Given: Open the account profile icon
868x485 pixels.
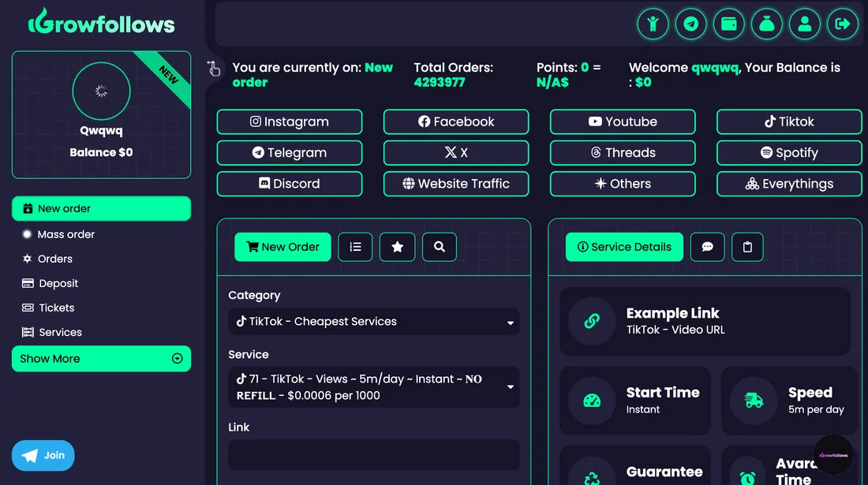Looking at the screenshot, I should pos(804,24).
